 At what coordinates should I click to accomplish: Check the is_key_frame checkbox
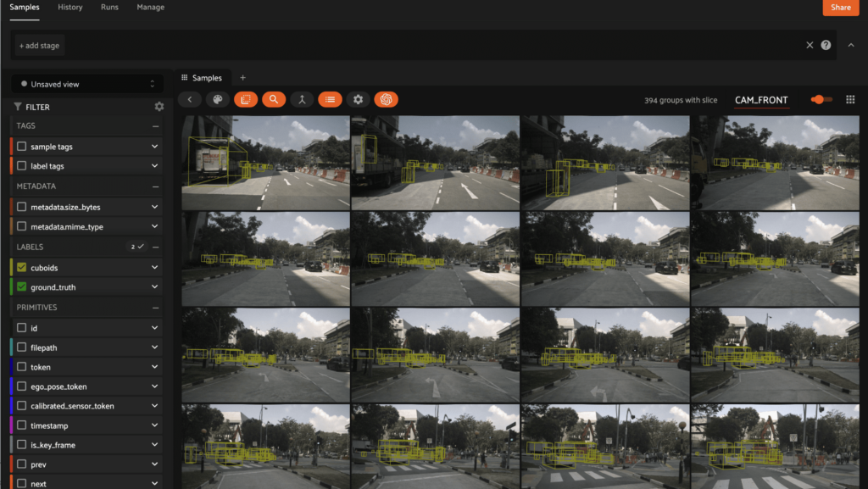pos(21,445)
